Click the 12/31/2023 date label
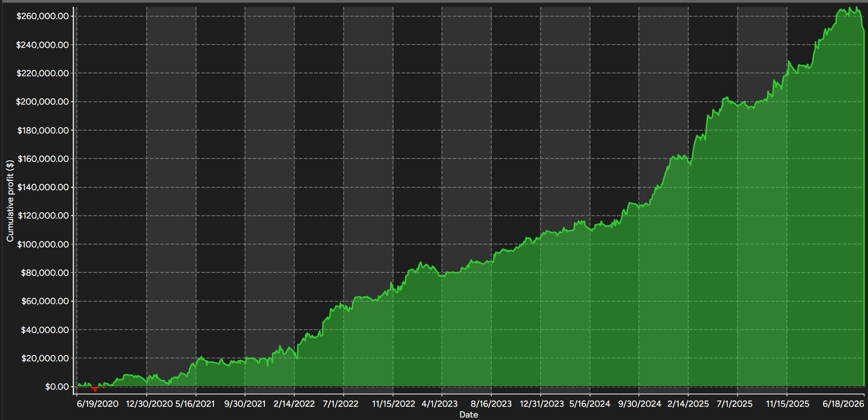The height and width of the screenshot is (420, 868). pos(542,404)
